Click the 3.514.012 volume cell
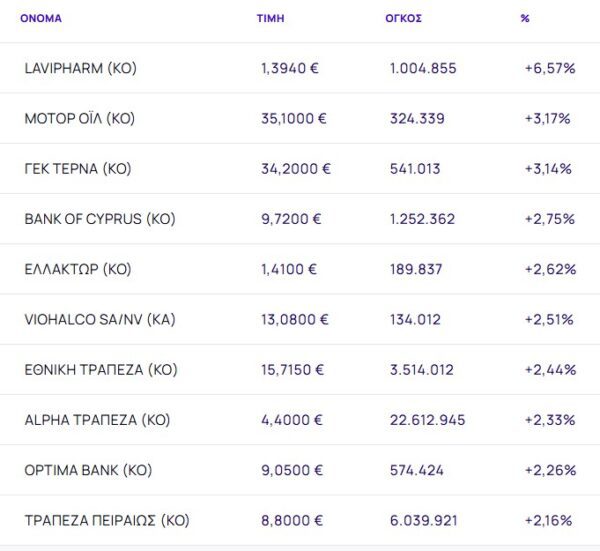This screenshot has width=600, height=551. (x=423, y=369)
